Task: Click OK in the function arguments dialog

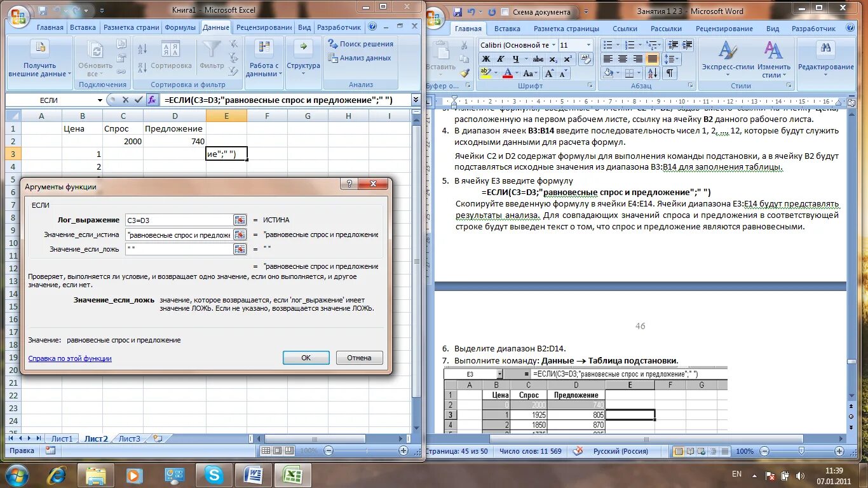Action: (x=306, y=358)
